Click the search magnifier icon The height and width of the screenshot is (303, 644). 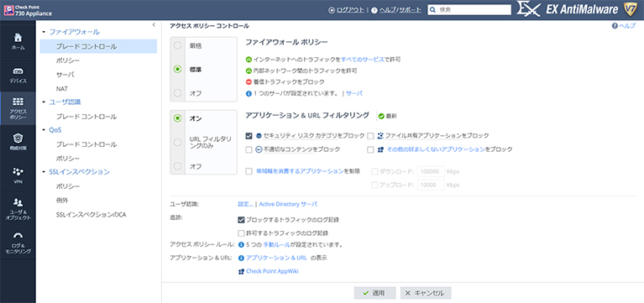tap(433, 10)
